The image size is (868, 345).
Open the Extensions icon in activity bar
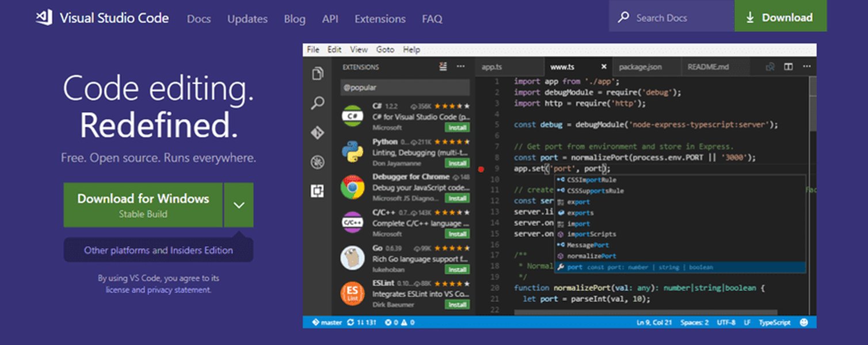pyautogui.click(x=317, y=191)
